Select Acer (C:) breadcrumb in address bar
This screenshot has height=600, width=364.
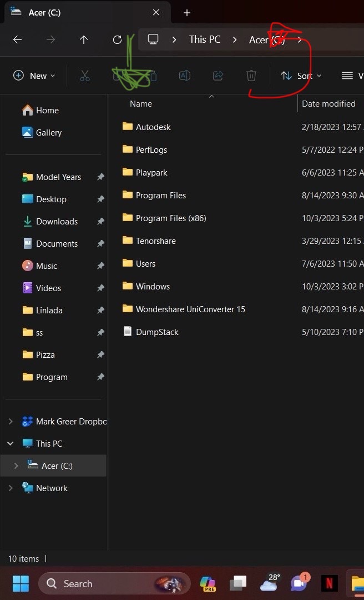[267, 40]
